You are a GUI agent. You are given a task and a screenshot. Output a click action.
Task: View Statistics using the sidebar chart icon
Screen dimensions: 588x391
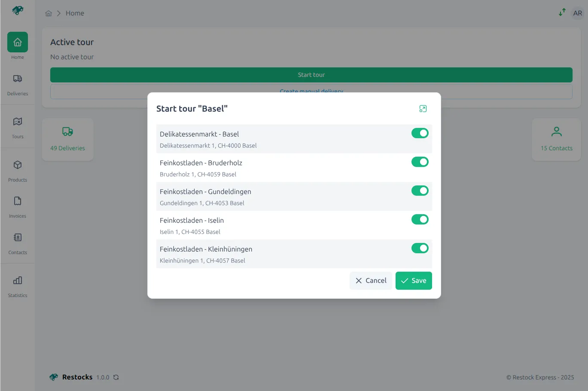[x=17, y=285]
